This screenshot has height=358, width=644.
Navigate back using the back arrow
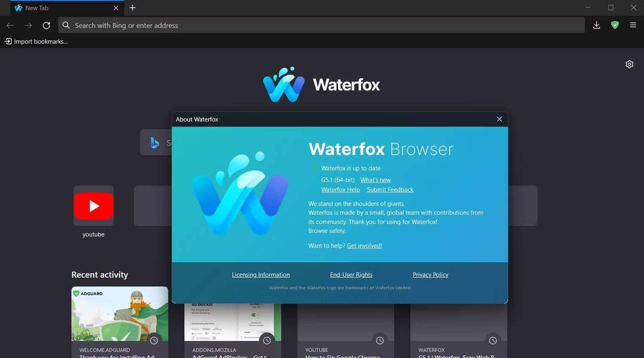coord(10,25)
